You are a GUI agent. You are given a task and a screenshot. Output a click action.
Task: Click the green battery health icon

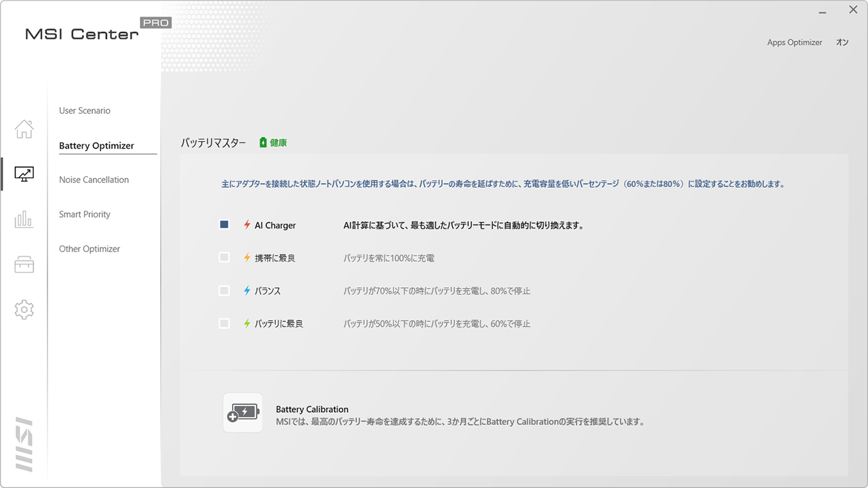pyautogui.click(x=263, y=142)
